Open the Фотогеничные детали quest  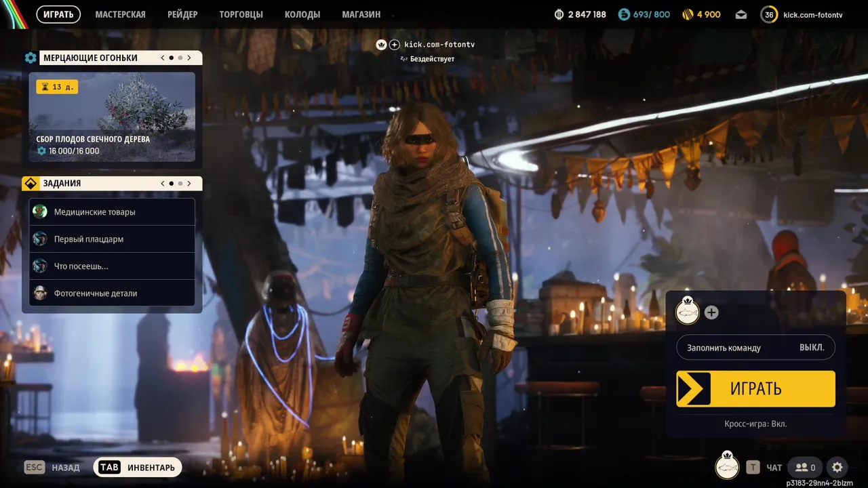pyautogui.click(x=112, y=293)
